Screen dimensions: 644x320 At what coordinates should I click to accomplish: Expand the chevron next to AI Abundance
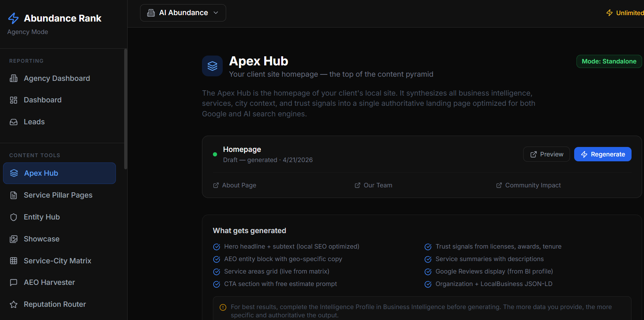point(216,13)
